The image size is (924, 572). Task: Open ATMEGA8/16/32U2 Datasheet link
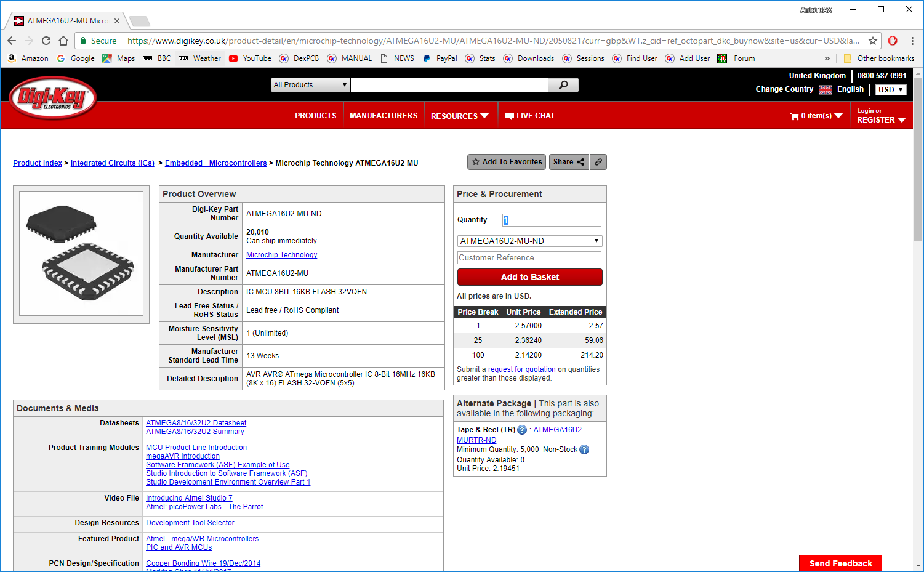tap(196, 423)
